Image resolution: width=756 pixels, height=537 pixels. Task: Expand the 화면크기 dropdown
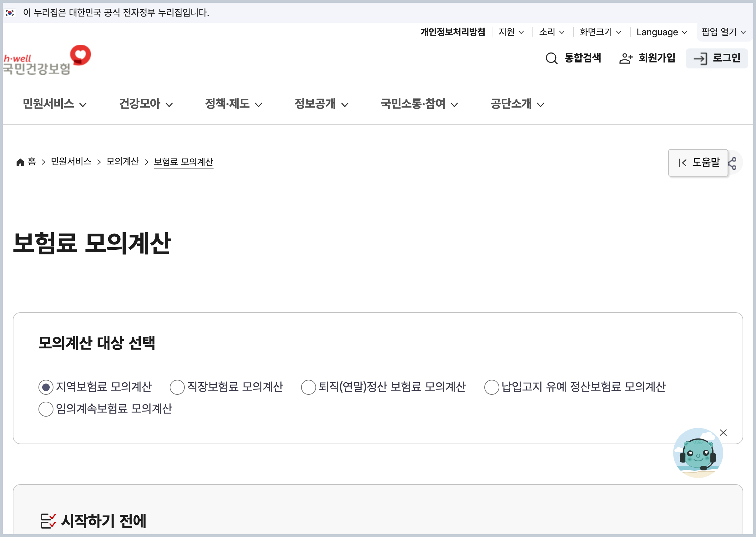tap(600, 32)
